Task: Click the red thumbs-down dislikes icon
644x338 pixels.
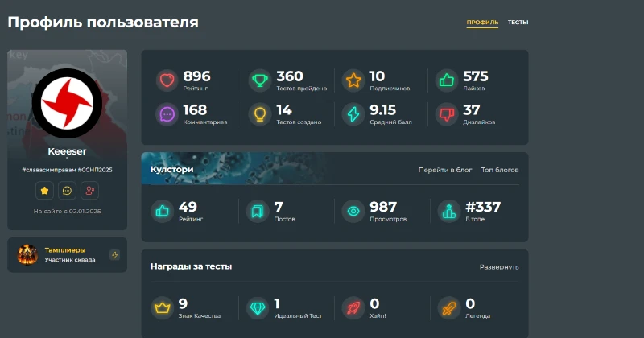Action: coord(447,114)
